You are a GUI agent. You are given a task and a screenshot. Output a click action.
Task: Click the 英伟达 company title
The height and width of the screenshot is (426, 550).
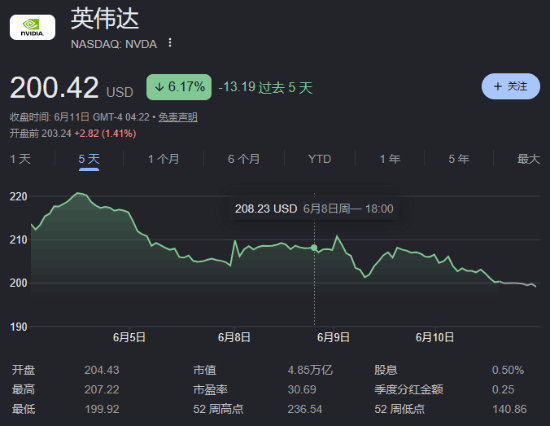pos(105,19)
